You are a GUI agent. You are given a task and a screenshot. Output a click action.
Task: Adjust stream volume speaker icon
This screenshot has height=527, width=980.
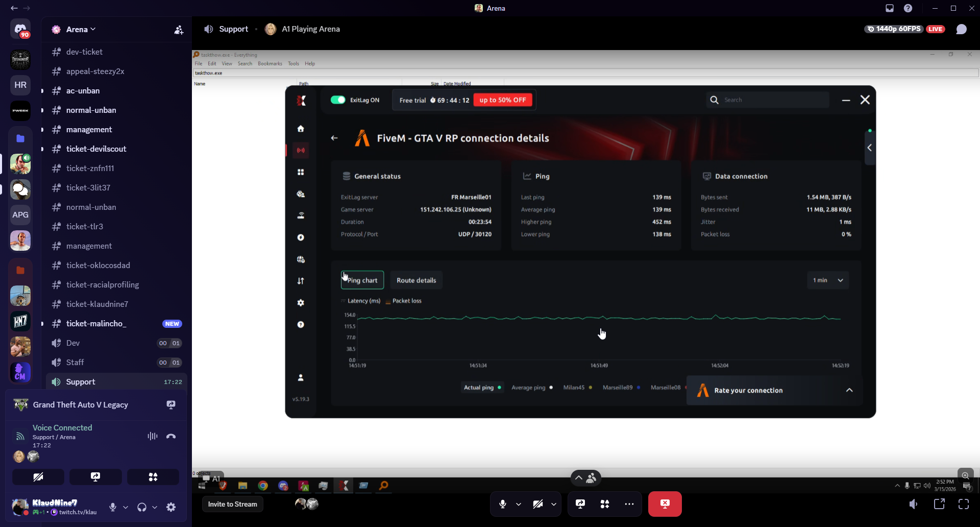point(914,504)
